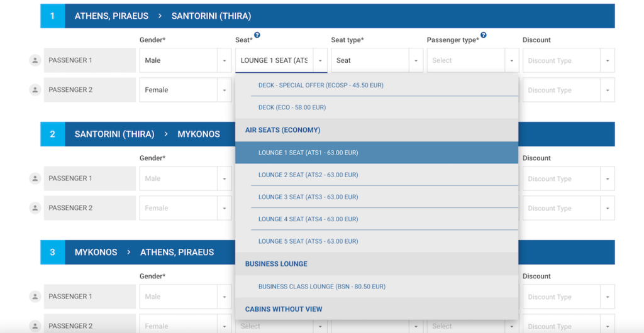Screen dimensions: 644x333
Task: Open Passenger type Select dropdown in route 1
Action: [473, 60]
